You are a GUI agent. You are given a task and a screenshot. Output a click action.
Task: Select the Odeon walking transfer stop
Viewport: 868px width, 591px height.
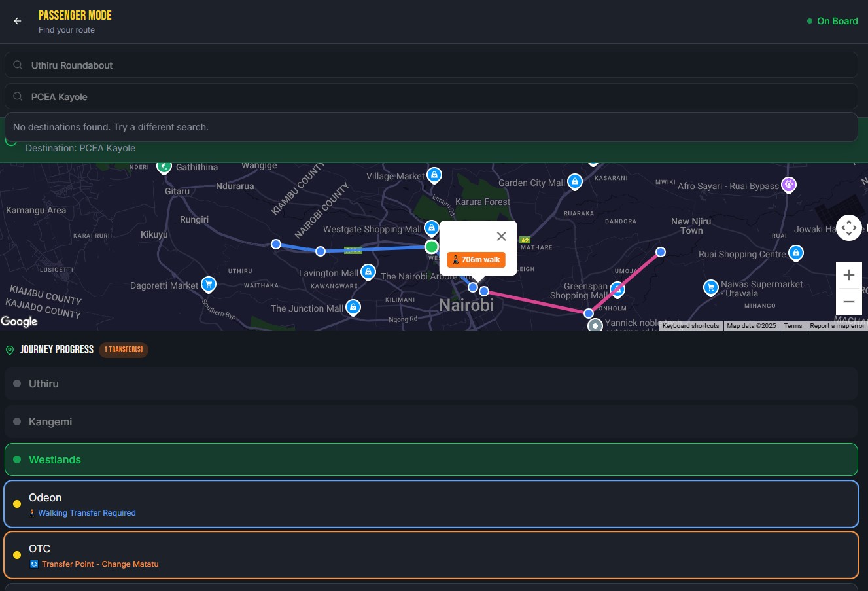click(x=431, y=504)
